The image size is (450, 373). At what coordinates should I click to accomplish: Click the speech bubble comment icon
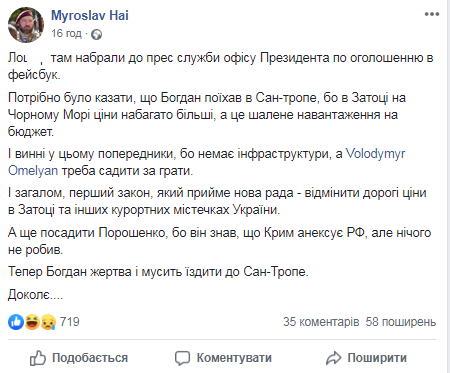(x=182, y=358)
